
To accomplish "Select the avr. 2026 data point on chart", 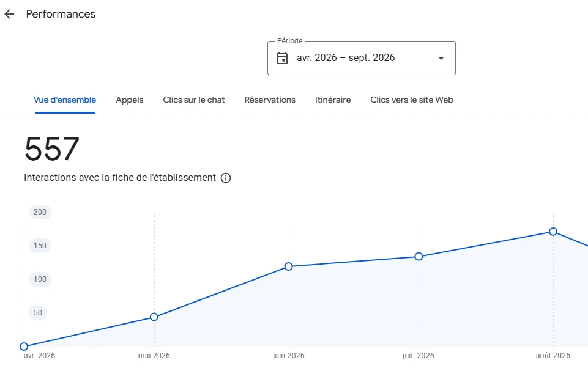I will click(x=24, y=346).
